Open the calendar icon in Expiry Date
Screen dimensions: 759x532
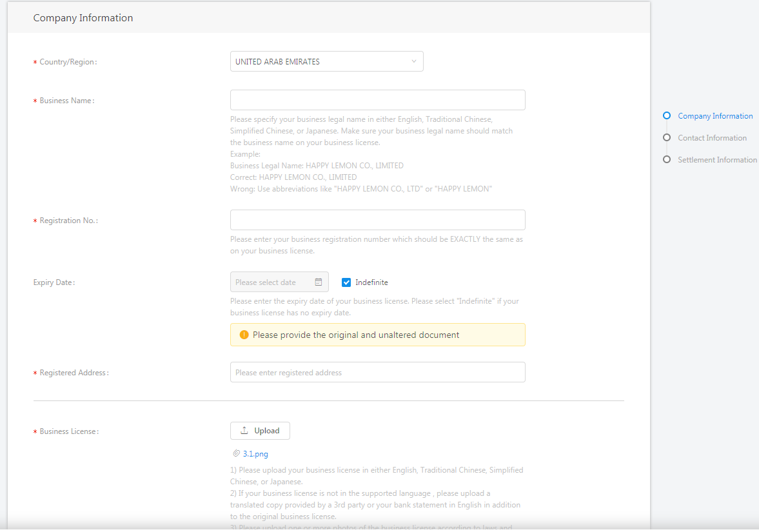[x=319, y=282]
